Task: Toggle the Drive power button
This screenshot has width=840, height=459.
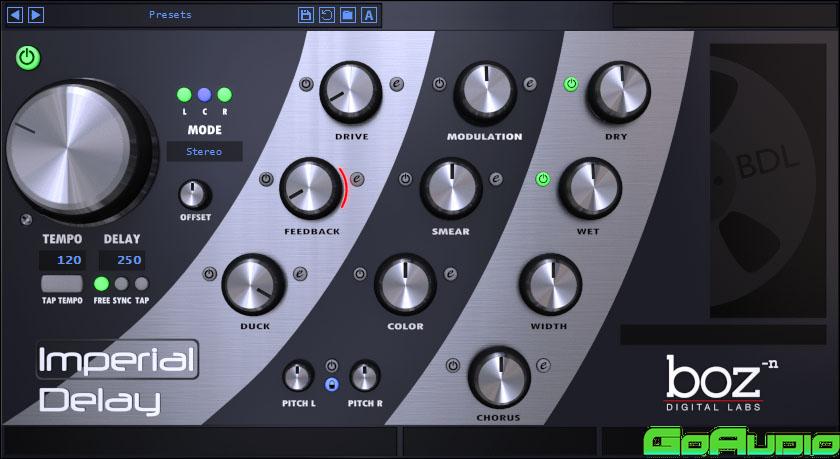Action: point(306,84)
